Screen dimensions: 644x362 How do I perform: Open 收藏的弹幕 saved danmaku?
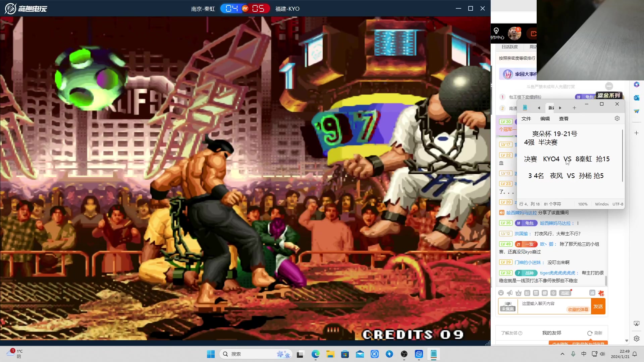click(578, 309)
